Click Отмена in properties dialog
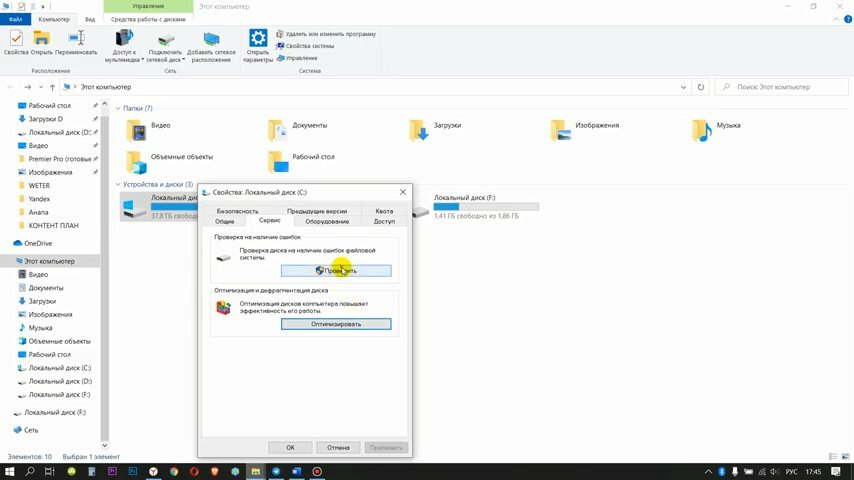 click(338, 448)
